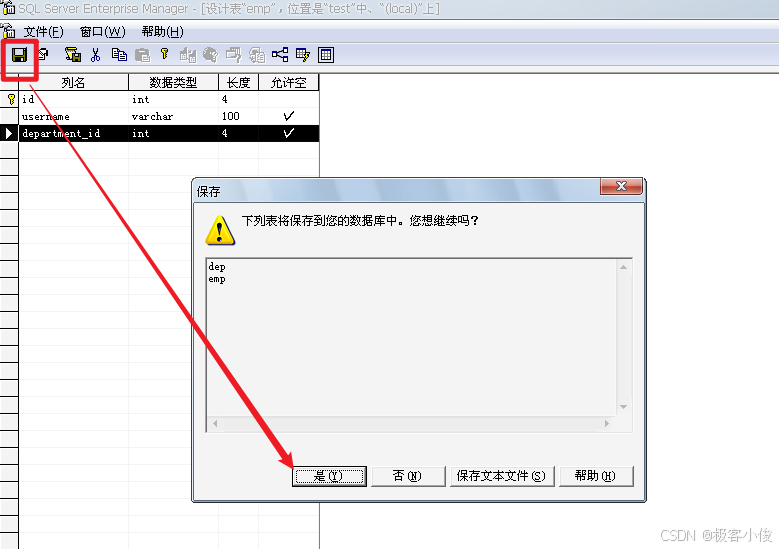Open the 窗口(W) menu
Viewport: 779px width, 549px height.
pos(103,32)
